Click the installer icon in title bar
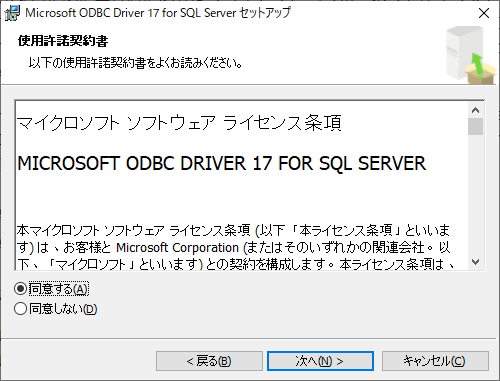The width and height of the screenshot is (500, 381). [x=12, y=13]
